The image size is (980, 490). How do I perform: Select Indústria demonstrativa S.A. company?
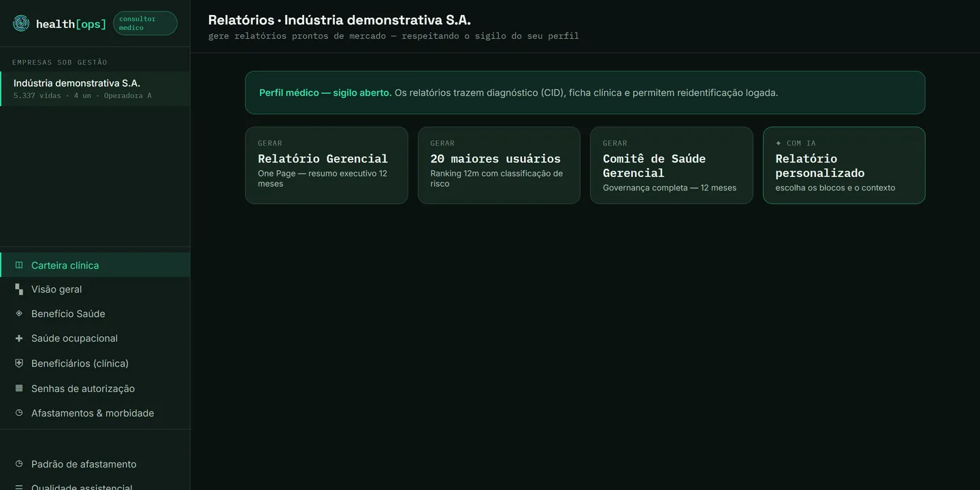(x=95, y=88)
